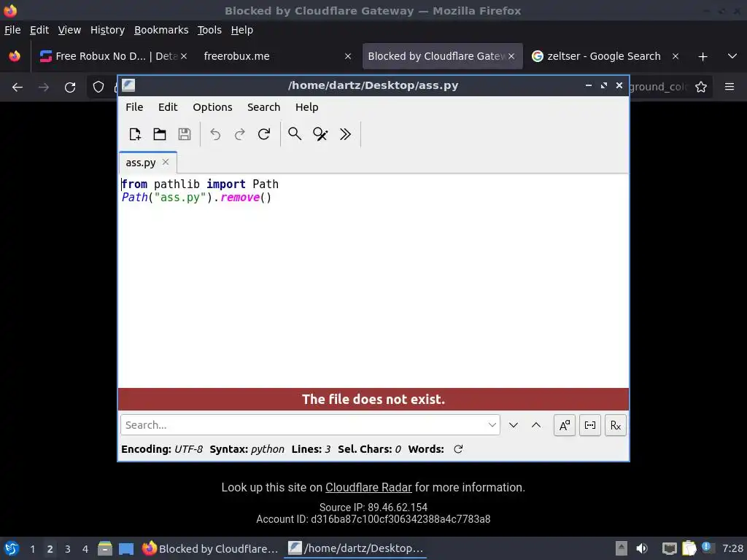Redo the edit in the editor toolbar
This screenshot has height=560, width=747.
[x=239, y=134]
